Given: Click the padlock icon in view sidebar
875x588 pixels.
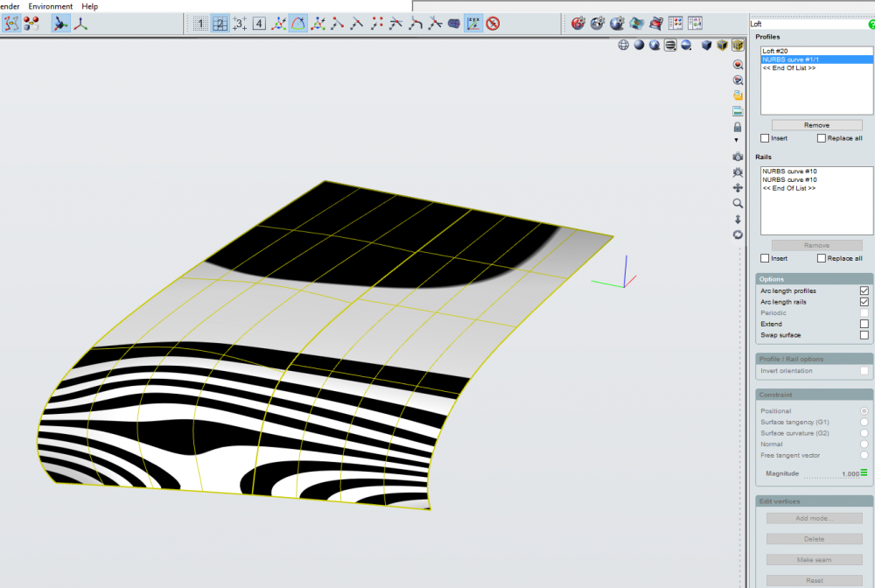Looking at the screenshot, I should [x=737, y=127].
